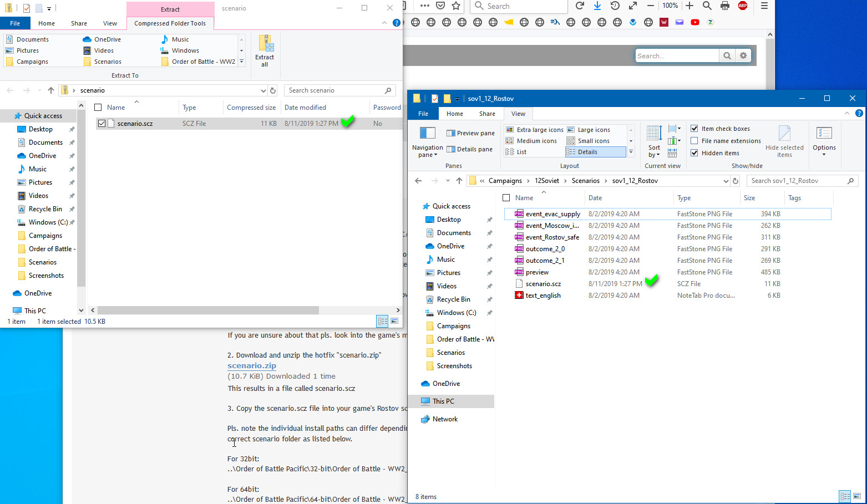This screenshot has height=504, width=867.
Task: Toggle Details pane in Rostov window
Action: [469, 149]
